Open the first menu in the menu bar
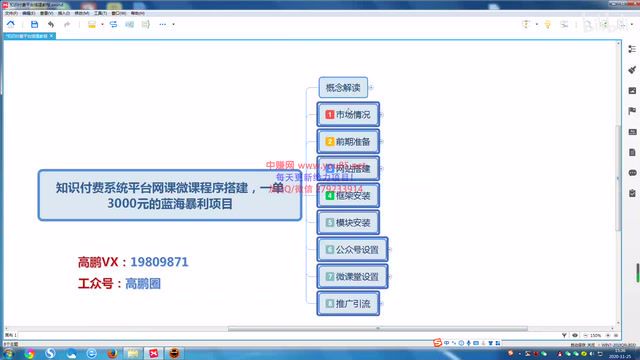 click(11, 13)
